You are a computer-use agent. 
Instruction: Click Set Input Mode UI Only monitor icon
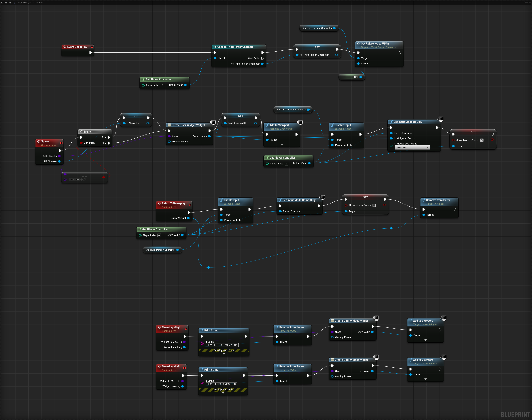tap(441, 119)
